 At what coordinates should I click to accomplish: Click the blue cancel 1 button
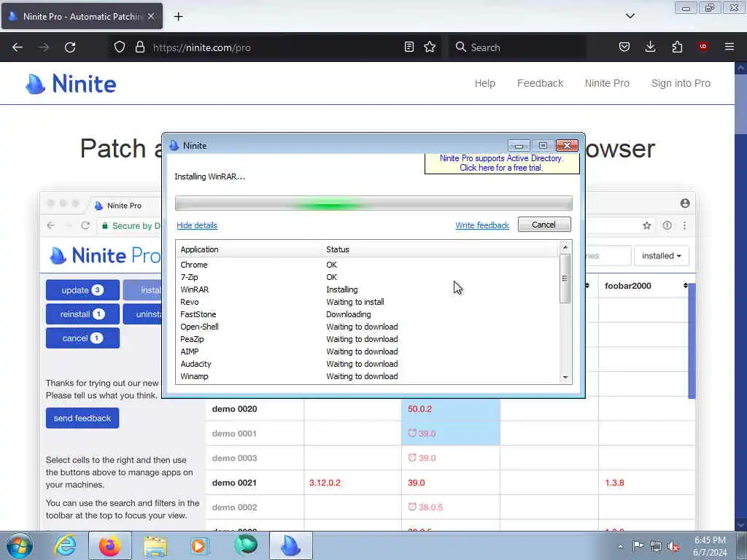click(x=82, y=338)
